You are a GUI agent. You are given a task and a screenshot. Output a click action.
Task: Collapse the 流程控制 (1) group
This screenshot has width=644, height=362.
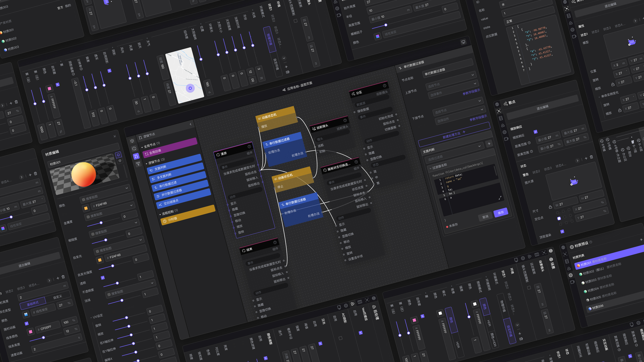tap(160, 214)
